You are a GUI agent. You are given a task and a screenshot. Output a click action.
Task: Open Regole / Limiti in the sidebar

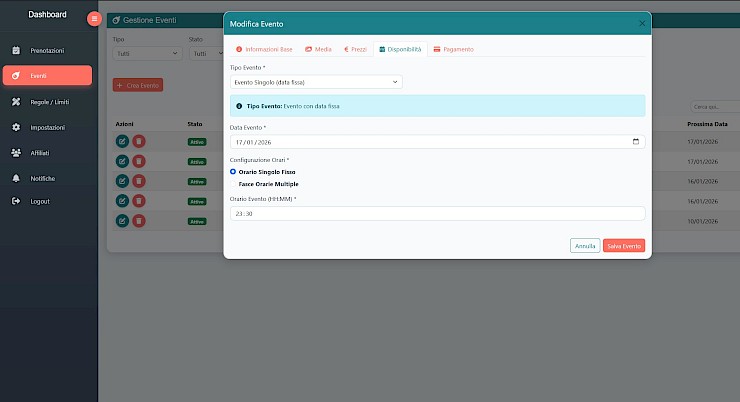click(47, 102)
